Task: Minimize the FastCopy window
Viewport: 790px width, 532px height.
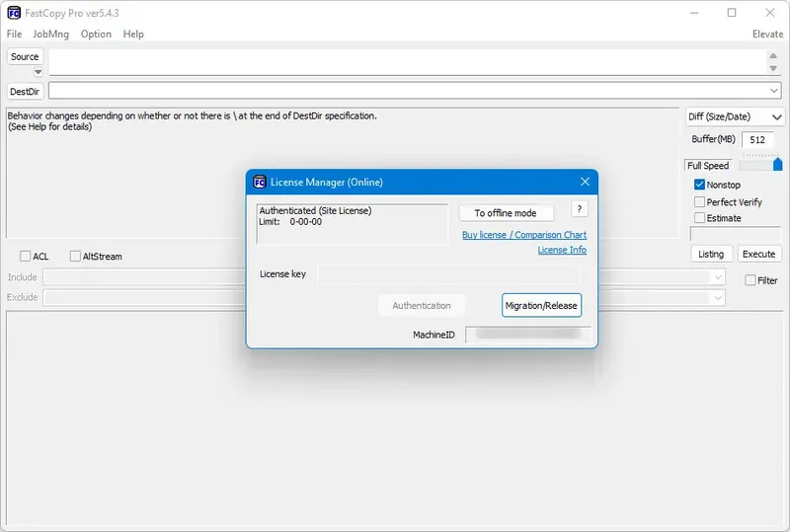Action: click(694, 13)
